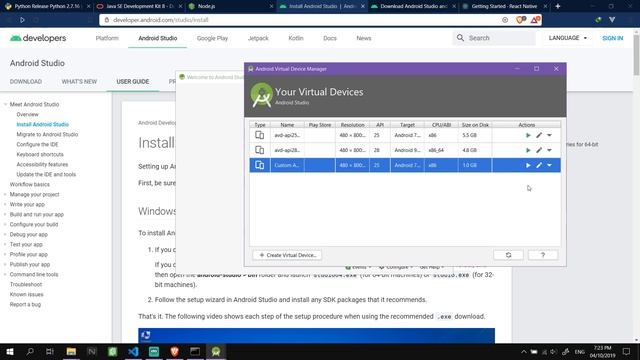Click the browser address bar
This screenshot has width=640, height=360.
tap(302, 20)
